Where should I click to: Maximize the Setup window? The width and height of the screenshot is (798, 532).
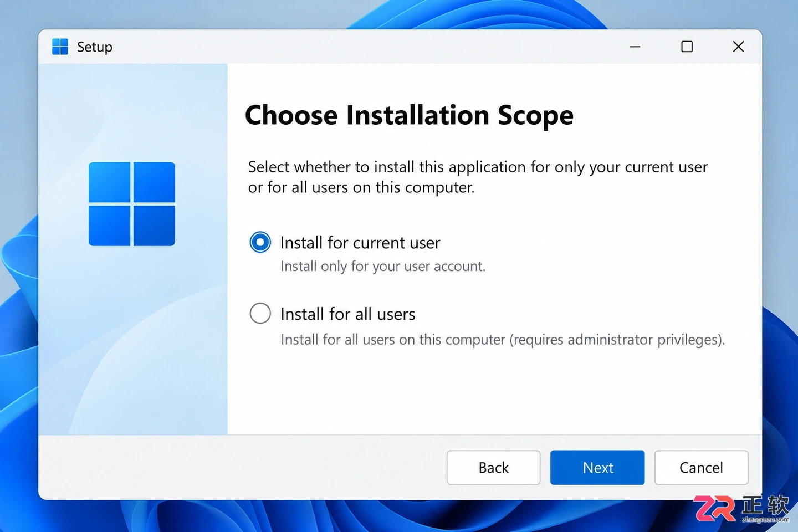coord(687,47)
